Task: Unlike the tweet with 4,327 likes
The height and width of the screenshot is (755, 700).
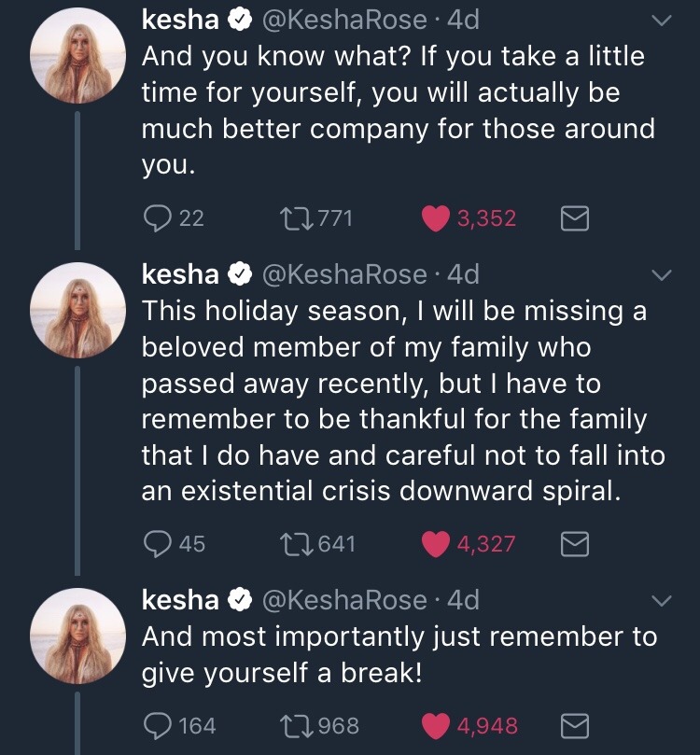Action: (436, 543)
